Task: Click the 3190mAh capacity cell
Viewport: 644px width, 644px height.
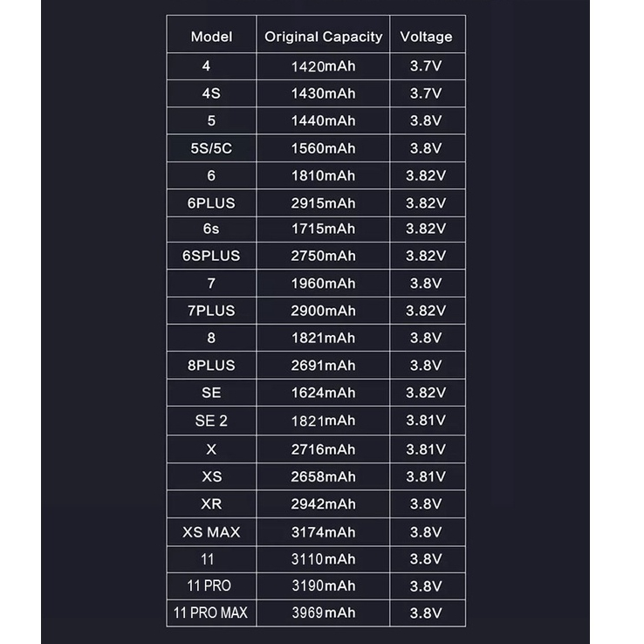Action: click(x=323, y=586)
